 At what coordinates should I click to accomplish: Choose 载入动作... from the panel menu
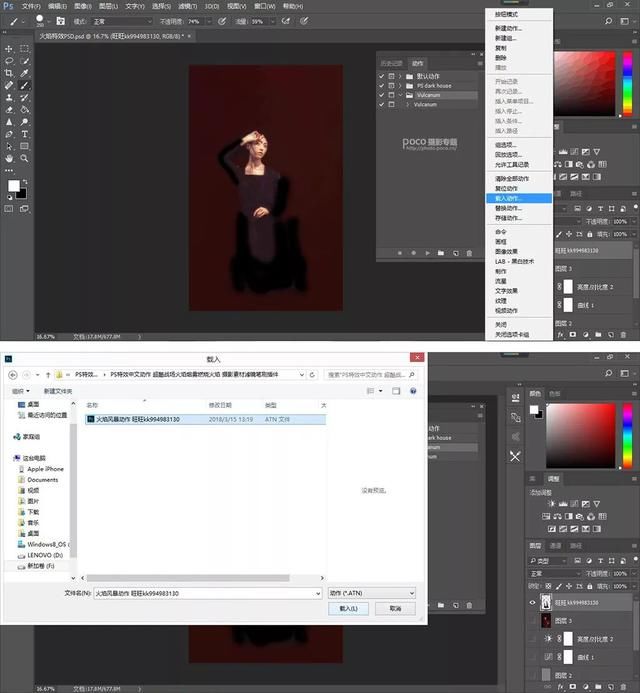tap(508, 198)
